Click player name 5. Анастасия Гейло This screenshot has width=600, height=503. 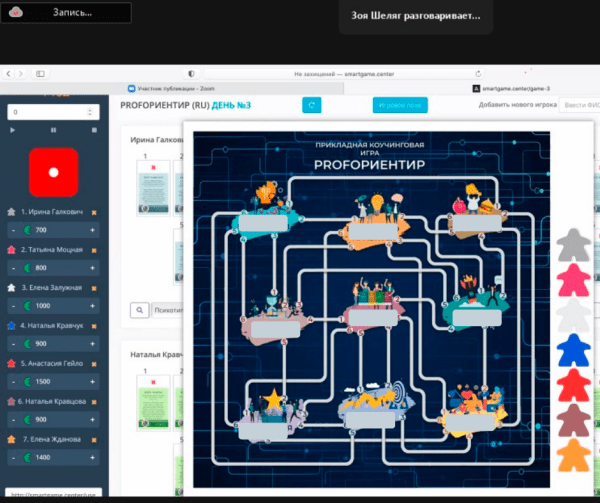click(52, 363)
